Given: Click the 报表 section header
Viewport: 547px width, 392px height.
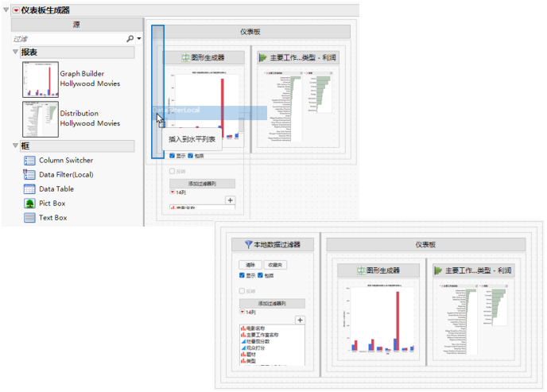Looking at the screenshot, I should (77, 52).
